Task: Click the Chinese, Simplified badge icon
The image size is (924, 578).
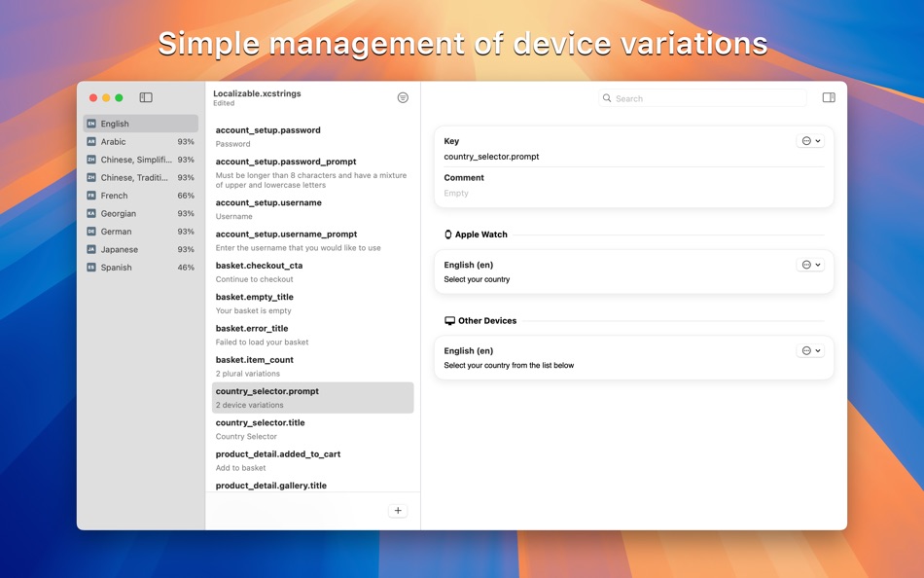Action: tap(91, 160)
